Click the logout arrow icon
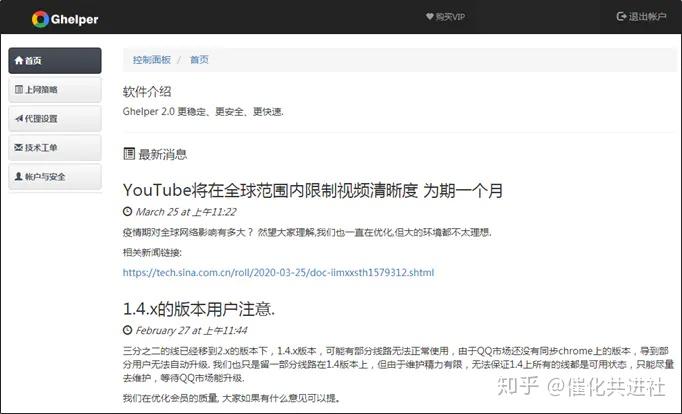Image resolution: width=682 pixels, height=414 pixels. [621, 17]
